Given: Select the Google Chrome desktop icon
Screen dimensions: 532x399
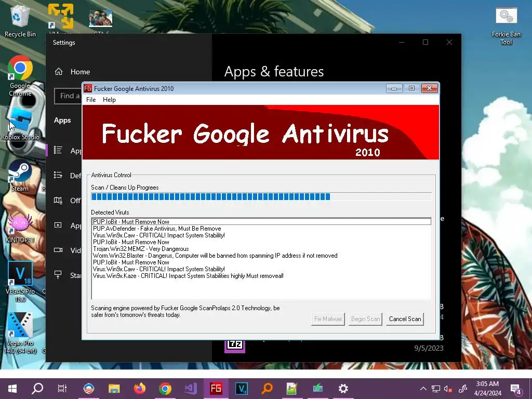Looking at the screenshot, I should (20, 76).
